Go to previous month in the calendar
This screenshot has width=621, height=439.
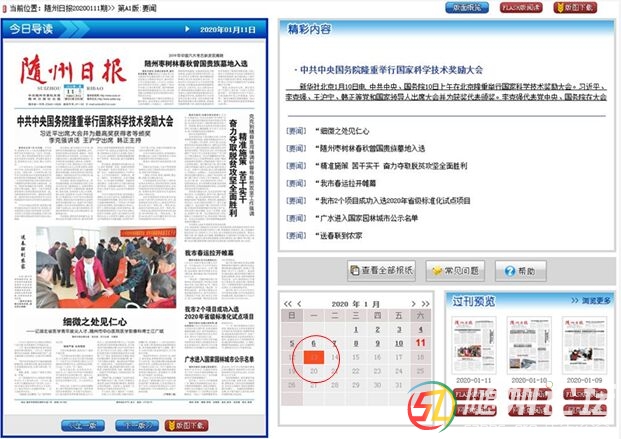point(299,303)
